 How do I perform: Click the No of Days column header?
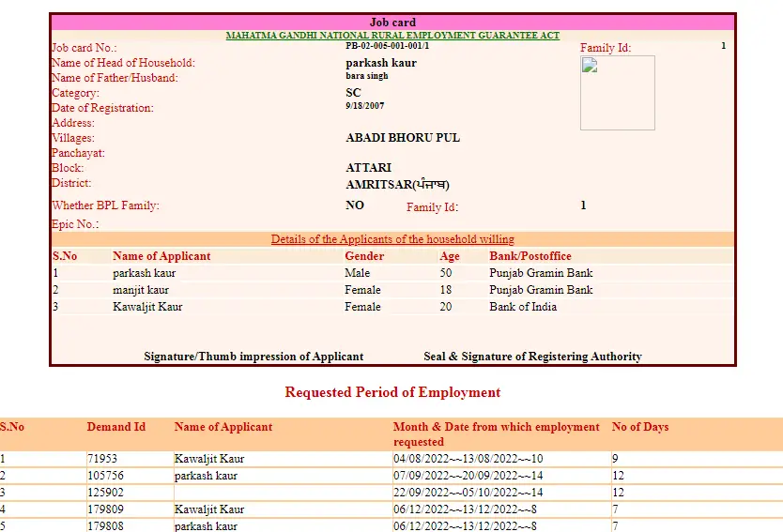point(640,427)
